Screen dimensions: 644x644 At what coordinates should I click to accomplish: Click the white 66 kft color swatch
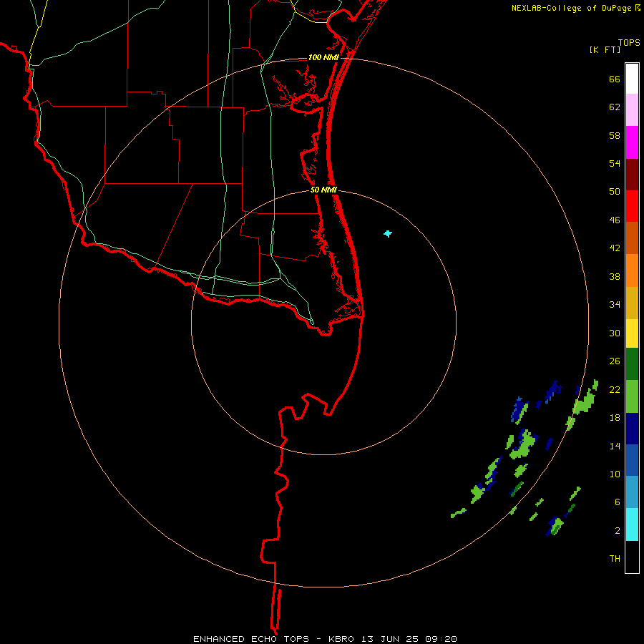[x=632, y=79]
